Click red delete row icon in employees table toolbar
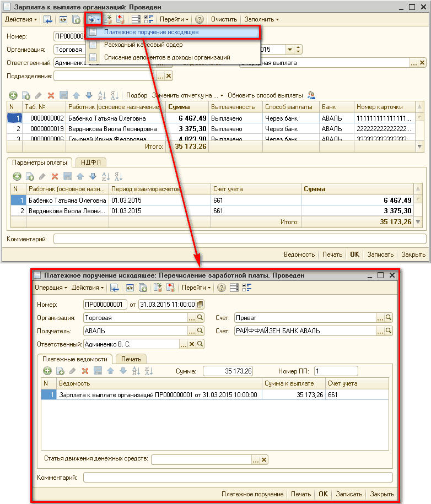Viewport: 431px width, 504px height. click(x=51, y=95)
